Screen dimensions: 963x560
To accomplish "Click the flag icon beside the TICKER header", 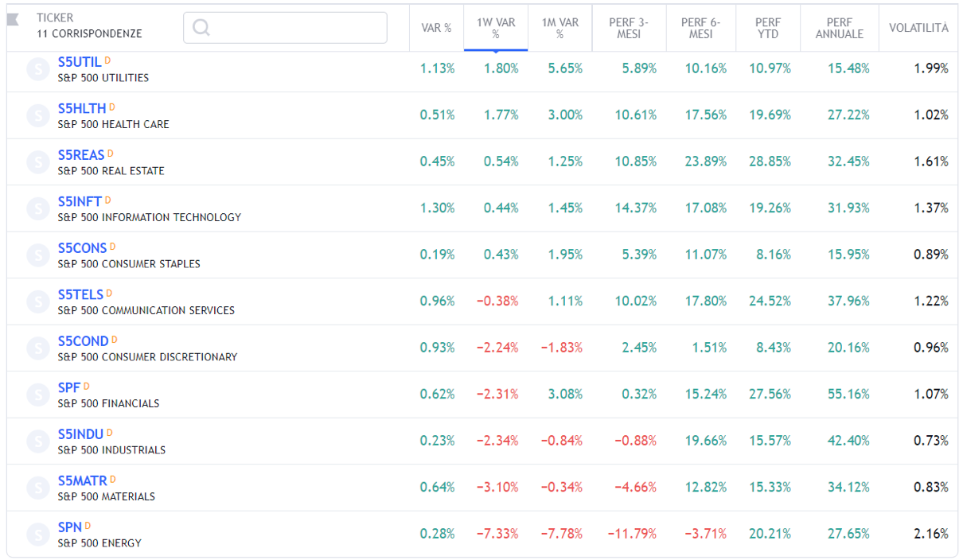I will pyautogui.click(x=13, y=20).
